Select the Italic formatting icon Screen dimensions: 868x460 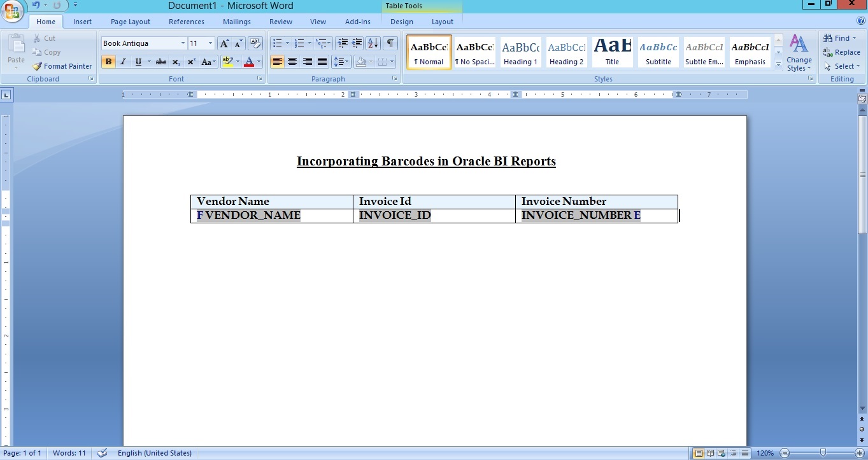coord(123,62)
